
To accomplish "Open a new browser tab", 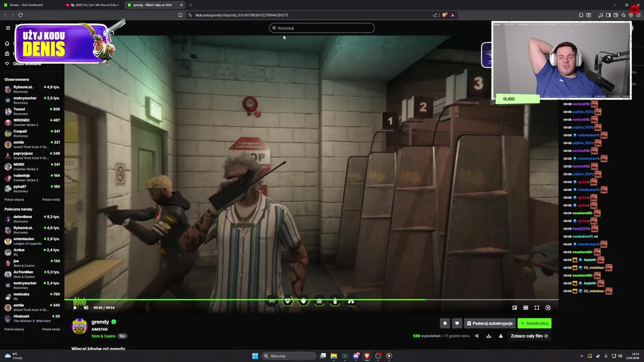I will [x=191, y=5].
